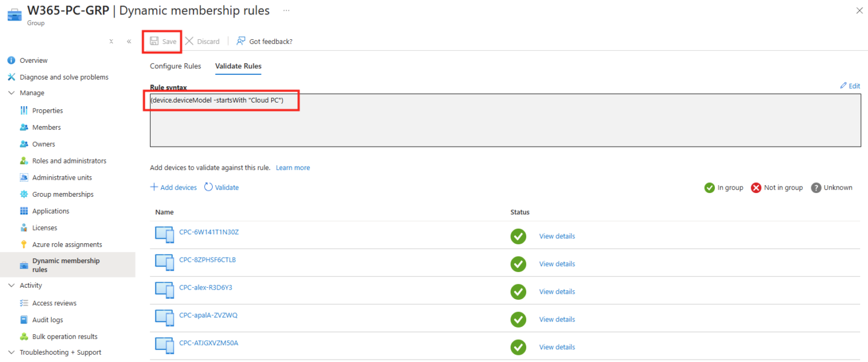Click the Rule syntax text box
The image size is (868, 362).
[x=505, y=127]
